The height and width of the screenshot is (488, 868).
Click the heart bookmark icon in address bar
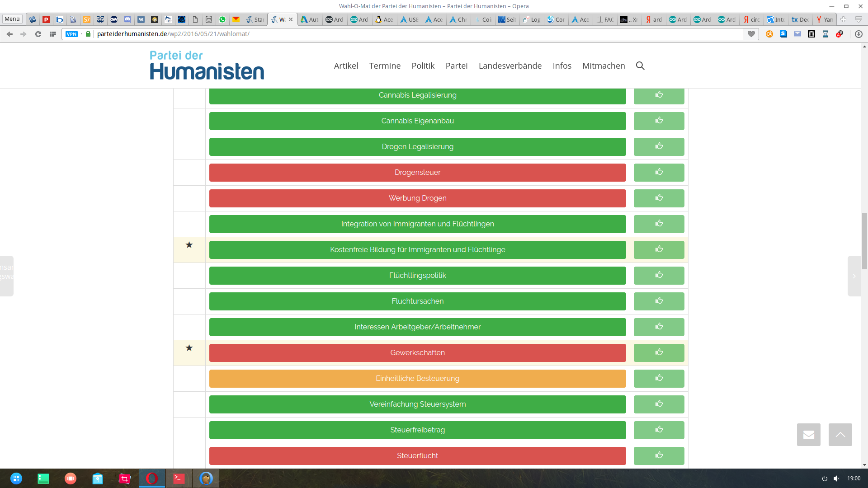pos(751,34)
